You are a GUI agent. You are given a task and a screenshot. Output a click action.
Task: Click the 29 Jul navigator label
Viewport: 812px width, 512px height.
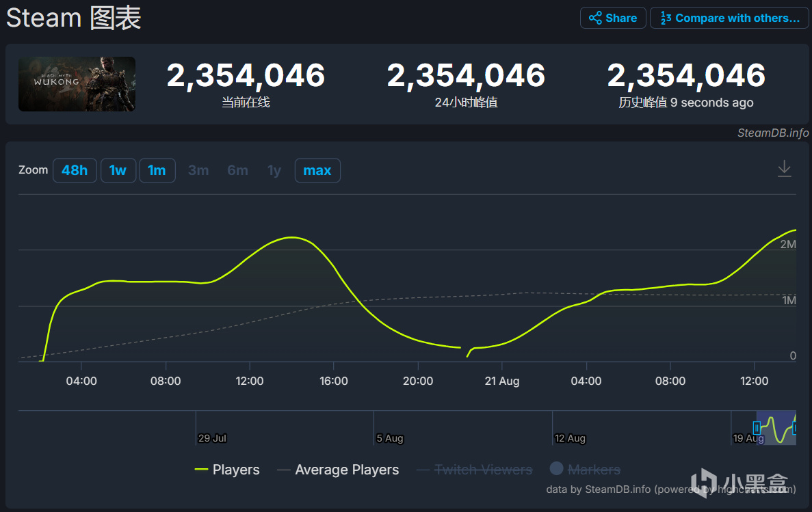pos(212,438)
